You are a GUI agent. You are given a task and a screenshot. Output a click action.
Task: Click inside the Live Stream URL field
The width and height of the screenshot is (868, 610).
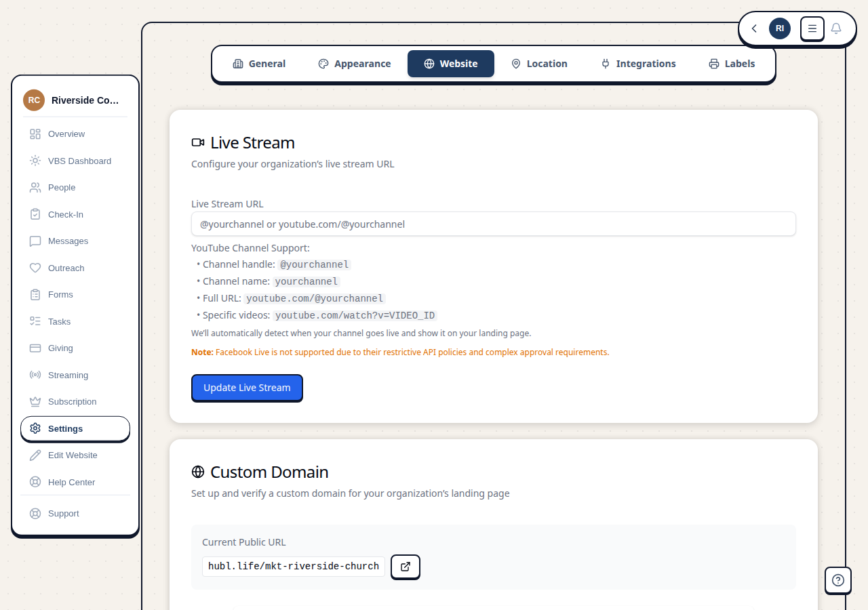click(493, 224)
